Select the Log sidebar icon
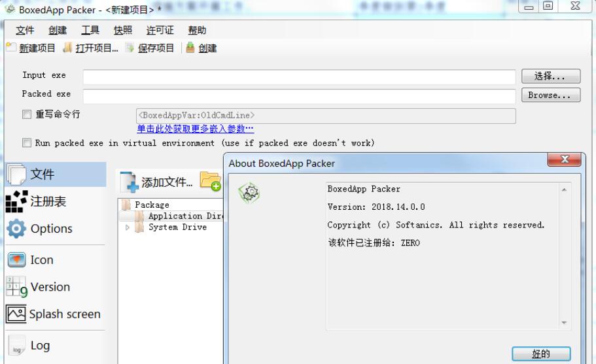The image size is (596, 364). [x=17, y=345]
